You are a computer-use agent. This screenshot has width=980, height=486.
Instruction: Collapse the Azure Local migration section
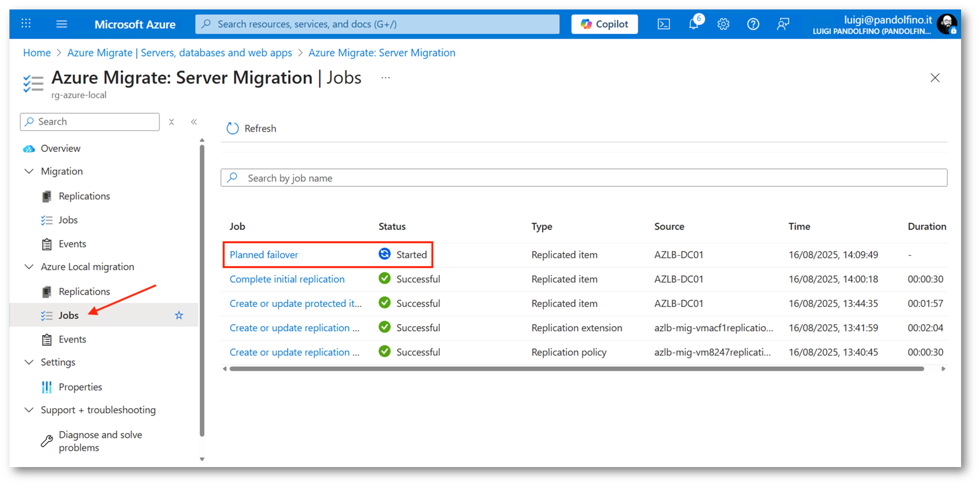tap(29, 267)
